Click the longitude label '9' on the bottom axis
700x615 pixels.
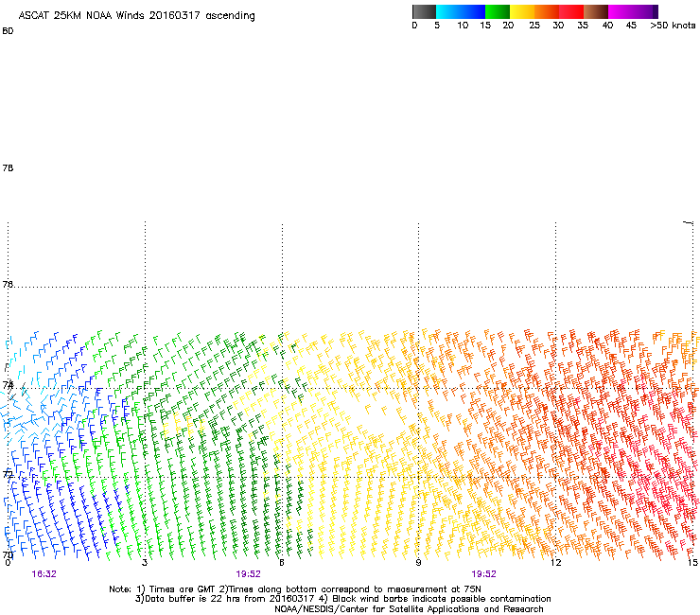click(418, 562)
